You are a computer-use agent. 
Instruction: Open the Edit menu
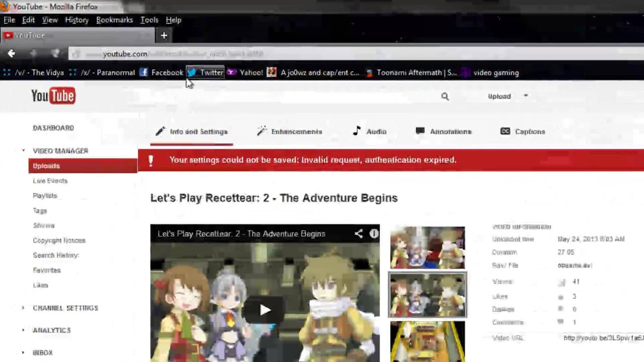pos(28,20)
